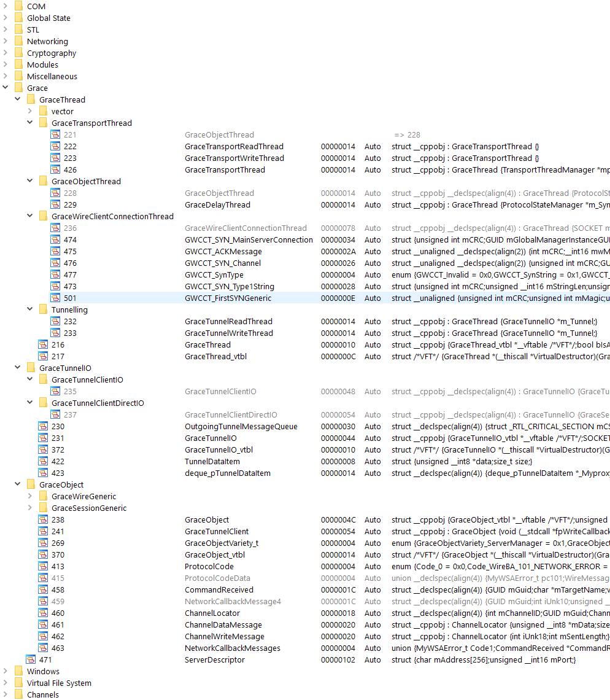Click the size 00000078 for GraceWireClientConnectionThread
This screenshot has width=610, height=700.
tap(338, 228)
